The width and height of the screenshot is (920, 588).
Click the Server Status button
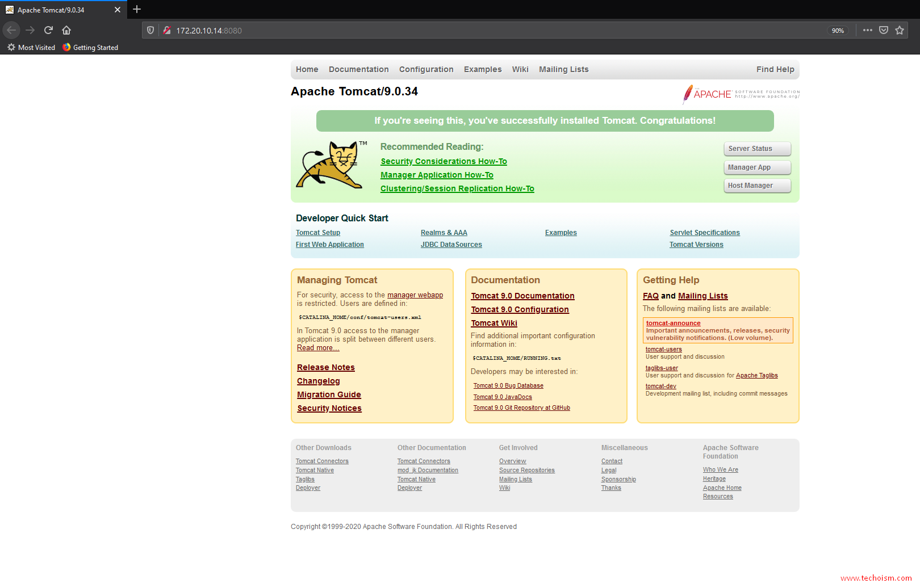click(x=758, y=149)
